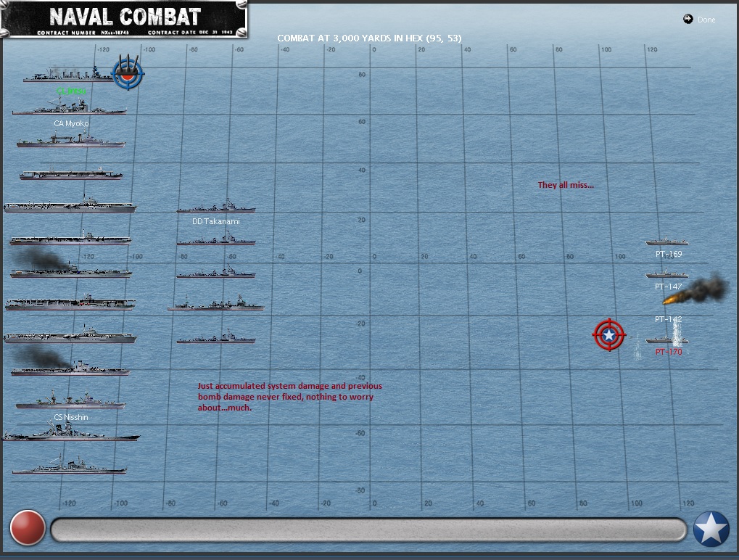Click the burning explosion above PT-142
Screen dimensions: 739x560
[696, 289]
